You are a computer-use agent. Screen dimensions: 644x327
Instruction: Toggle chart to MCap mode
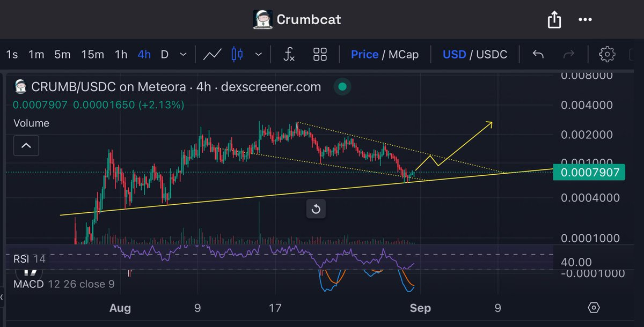(x=403, y=54)
